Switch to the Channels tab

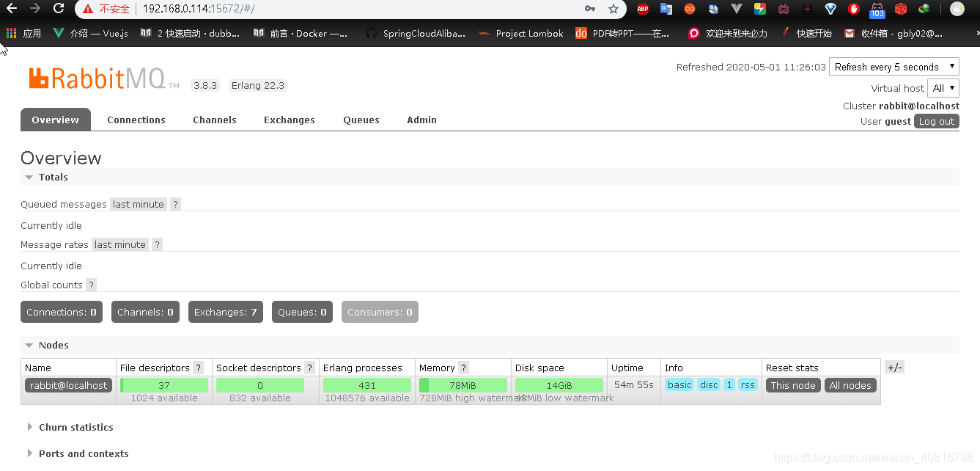point(215,120)
